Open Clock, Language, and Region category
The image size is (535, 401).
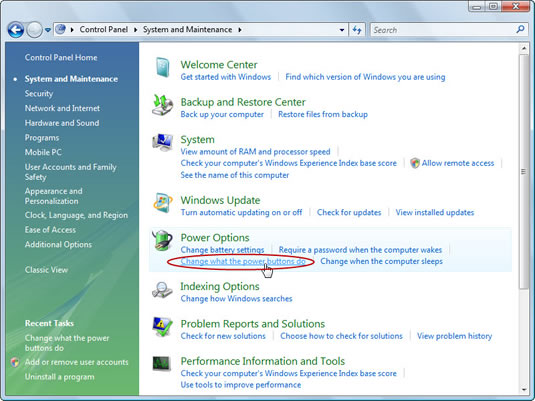click(76, 215)
